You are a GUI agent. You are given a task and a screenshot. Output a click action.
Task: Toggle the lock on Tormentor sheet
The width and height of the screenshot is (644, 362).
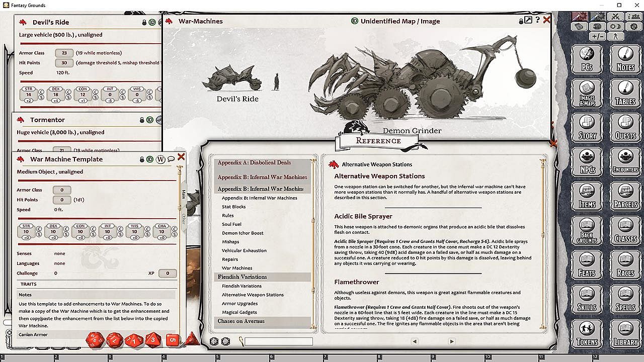tap(141, 120)
